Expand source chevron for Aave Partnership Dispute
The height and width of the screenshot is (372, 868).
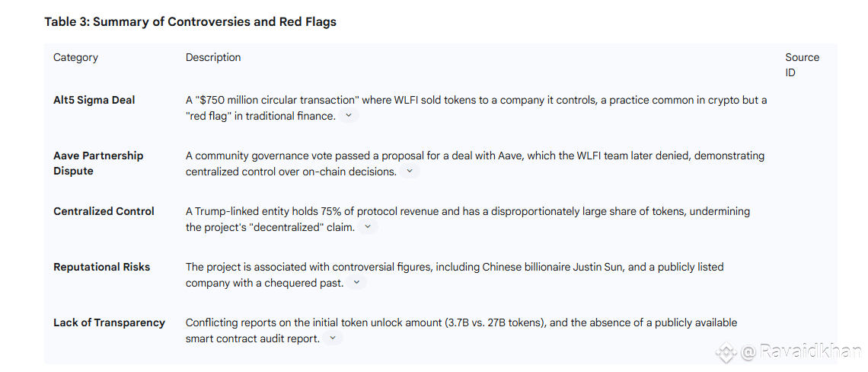click(x=409, y=172)
